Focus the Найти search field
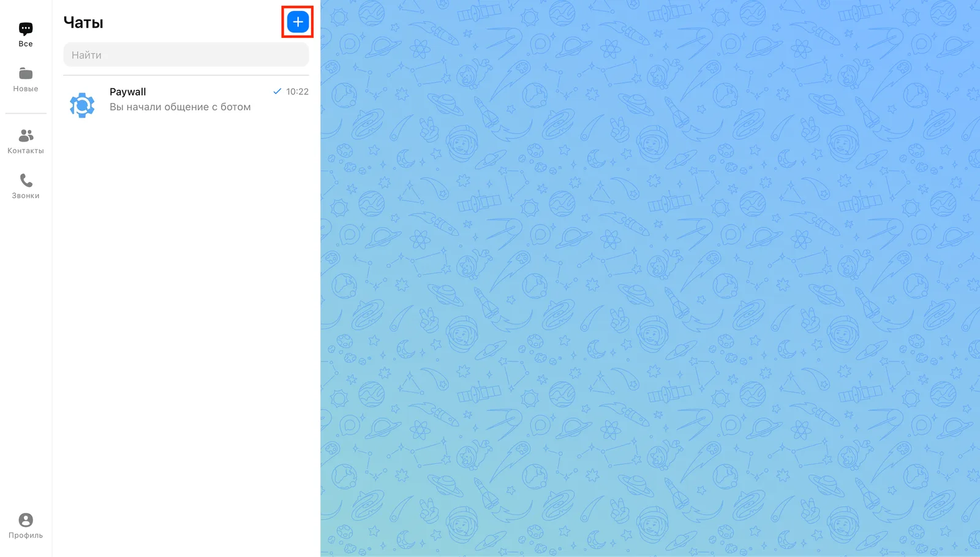980x557 pixels. 186,55
